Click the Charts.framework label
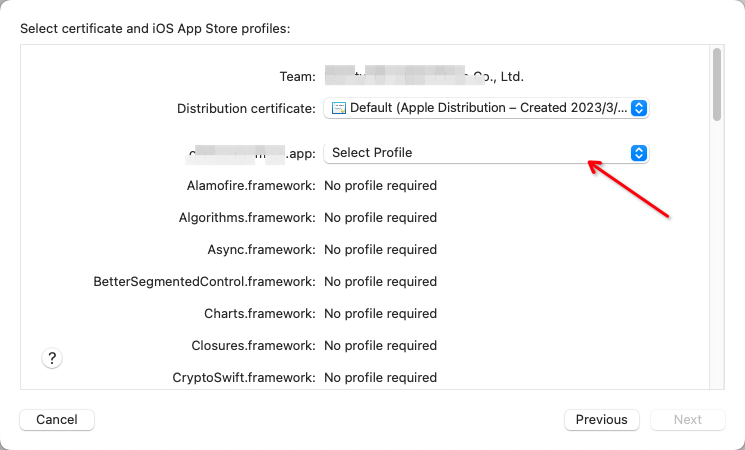This screenshot has height=450, width=745. tap(260, 314)
